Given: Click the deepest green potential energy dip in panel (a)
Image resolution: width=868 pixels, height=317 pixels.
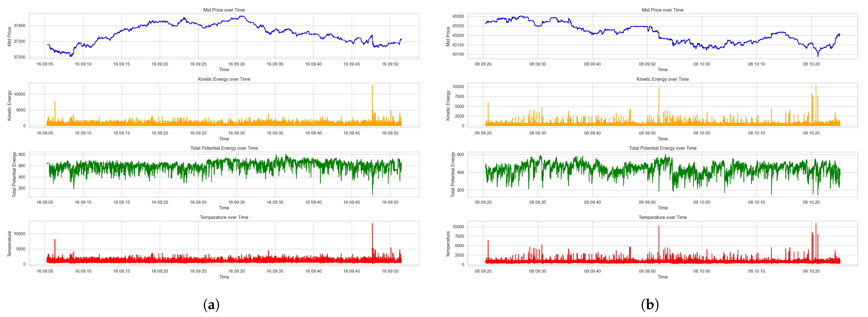Looking at the screenshot, I should point(372,193).
